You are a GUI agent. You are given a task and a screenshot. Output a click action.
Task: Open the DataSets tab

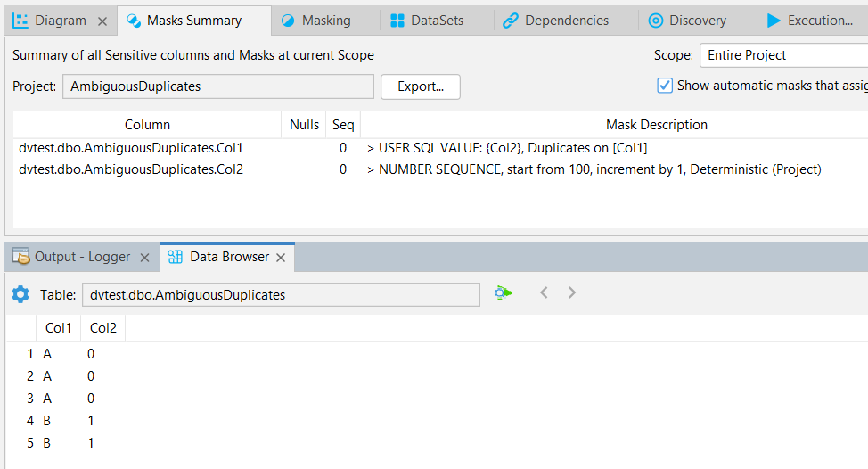point(437,21)
